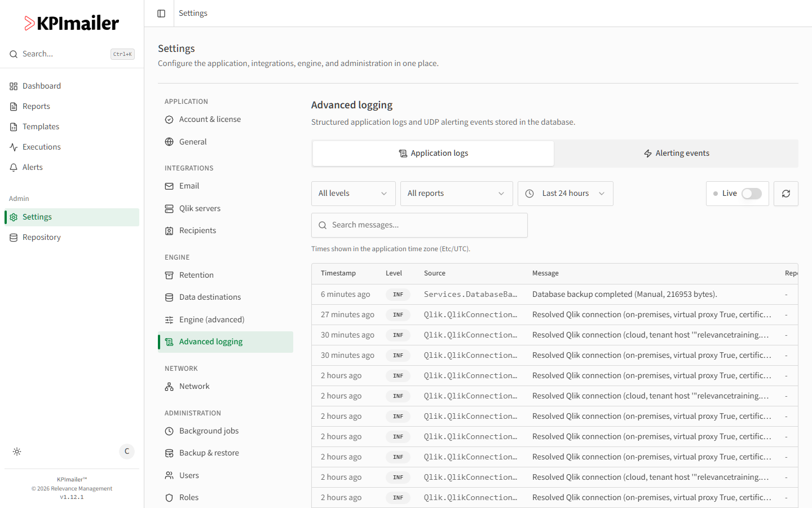Open Qlik servers settings
This screenshot has height=508, width=812.
[x=226, y=208]
